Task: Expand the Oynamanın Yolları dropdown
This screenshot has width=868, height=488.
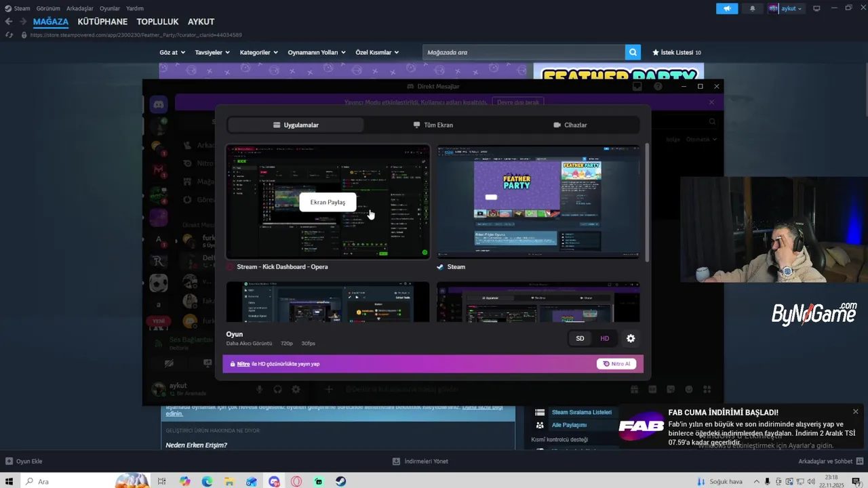Action: pos(317,52)
